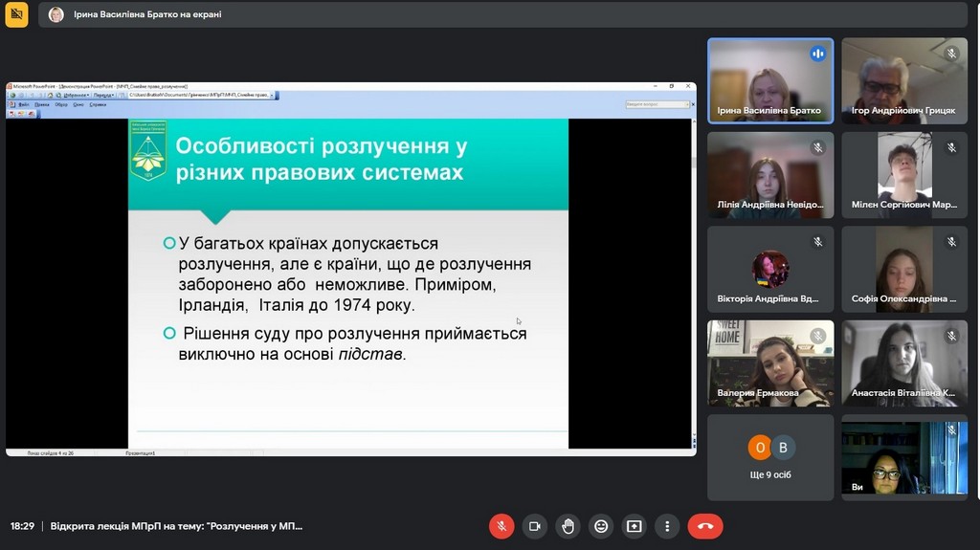Open the Справка menu in PowerPoint

98,104
